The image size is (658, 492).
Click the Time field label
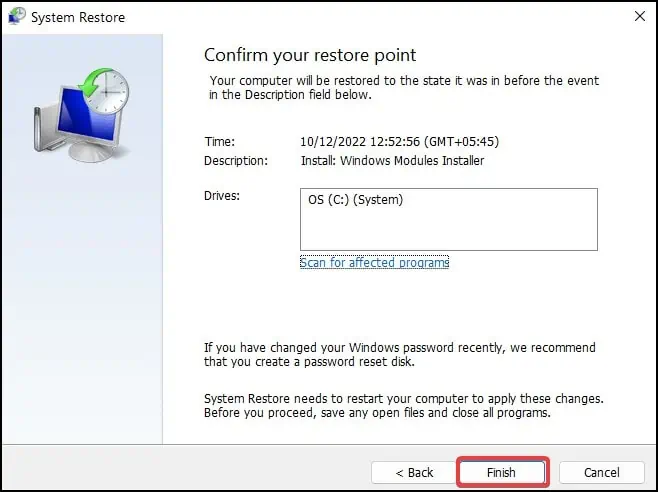click(219, 141)
